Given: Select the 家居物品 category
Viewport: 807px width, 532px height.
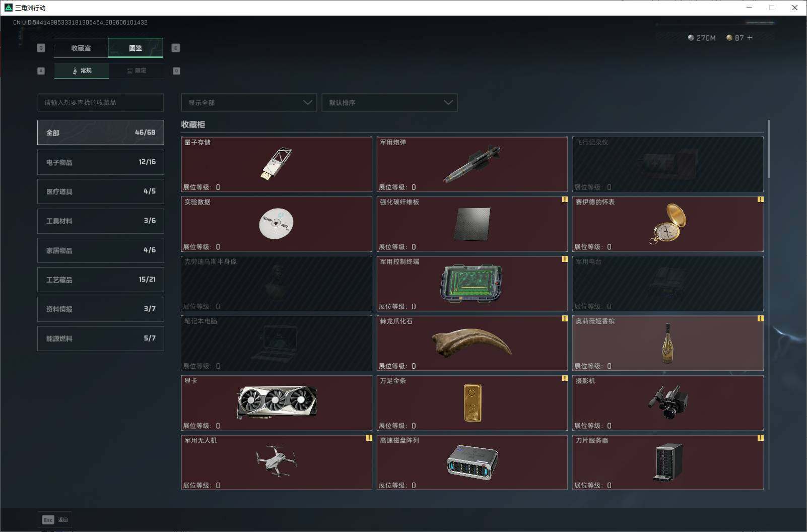Looking at the screenshot, I should (101, 250).
